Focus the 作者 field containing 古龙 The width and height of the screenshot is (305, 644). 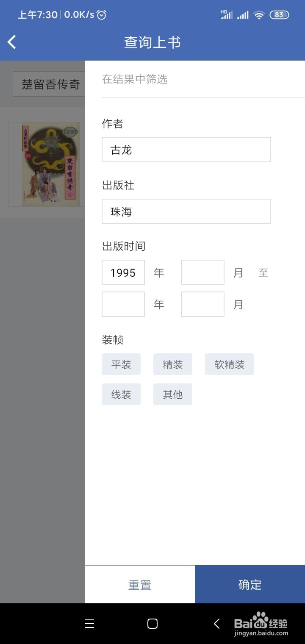186,150
